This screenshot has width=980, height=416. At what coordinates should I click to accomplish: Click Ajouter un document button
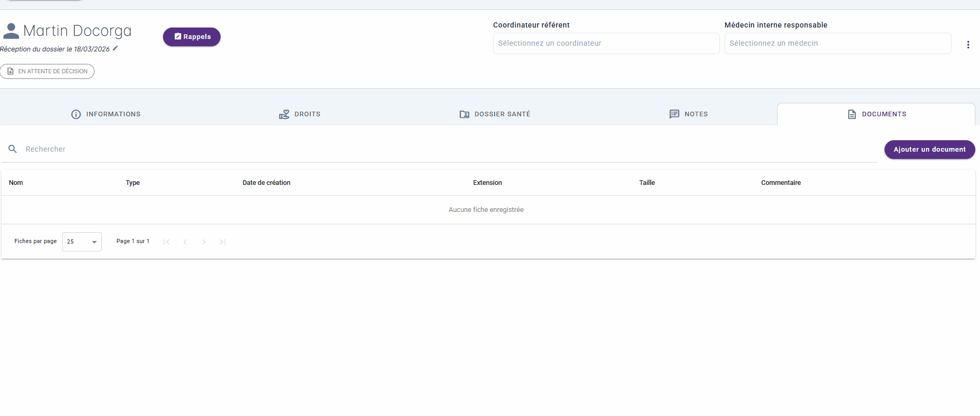pos(929,150)
